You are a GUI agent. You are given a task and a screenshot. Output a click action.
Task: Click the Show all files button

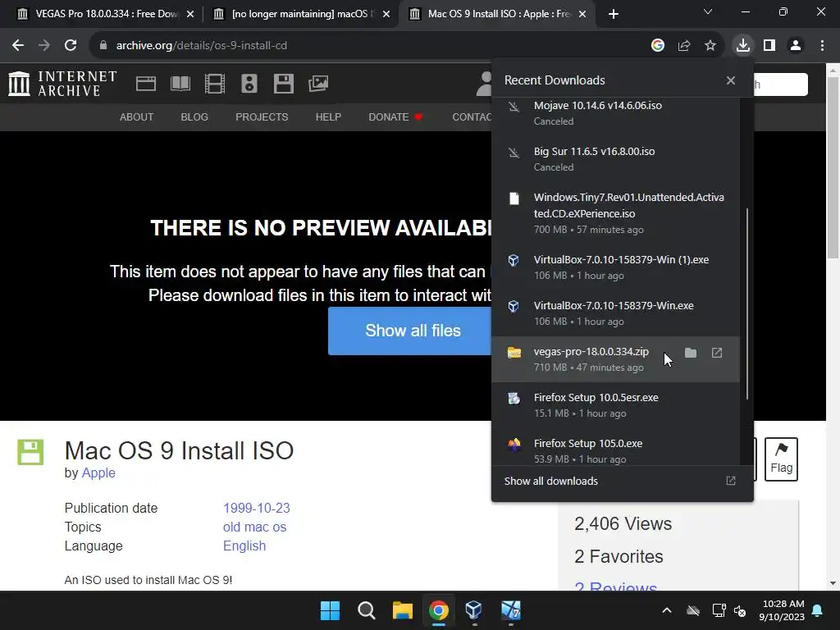point(410,331)
